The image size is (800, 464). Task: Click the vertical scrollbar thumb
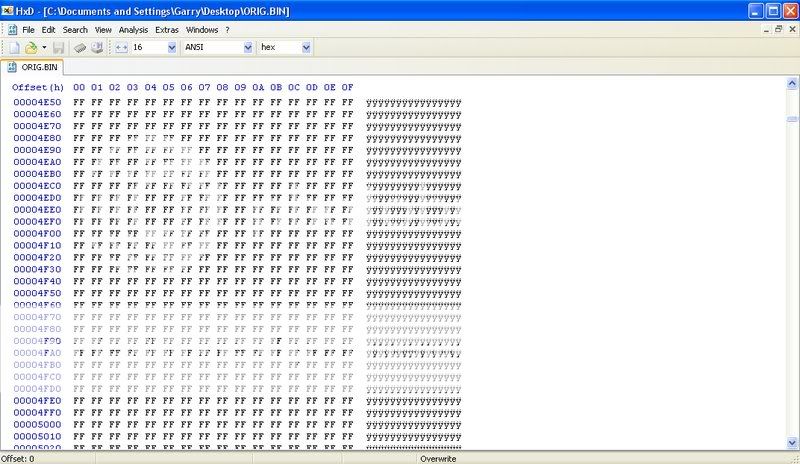click(792, 119)
